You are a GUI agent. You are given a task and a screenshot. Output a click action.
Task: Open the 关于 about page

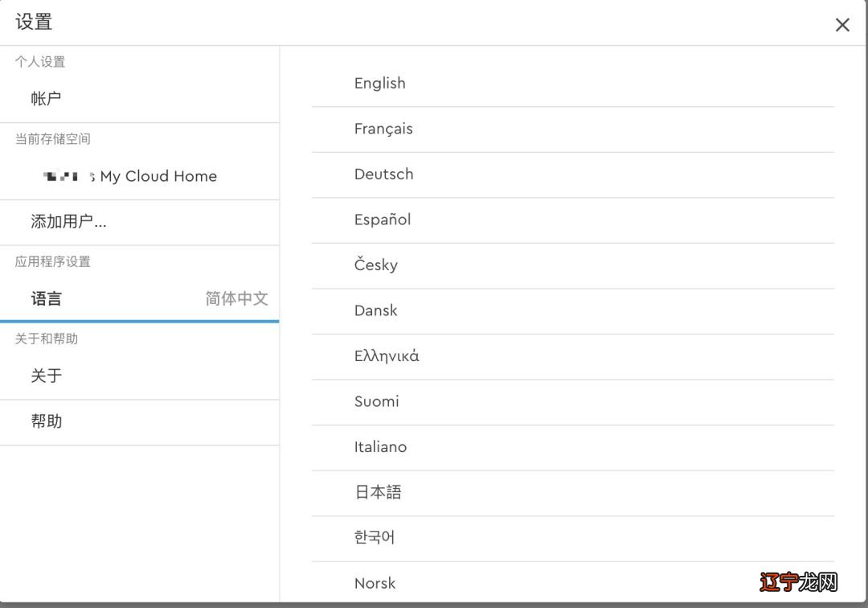point(47,376)
